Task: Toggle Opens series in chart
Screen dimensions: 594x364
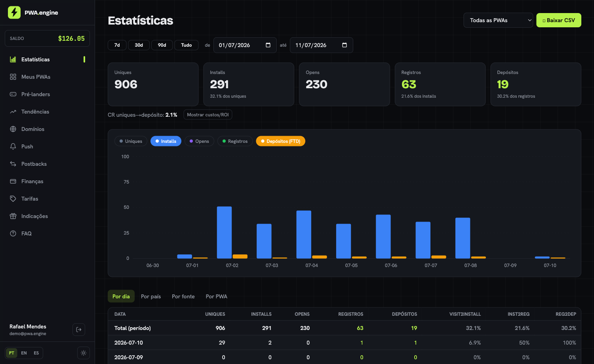Action: 199,141
